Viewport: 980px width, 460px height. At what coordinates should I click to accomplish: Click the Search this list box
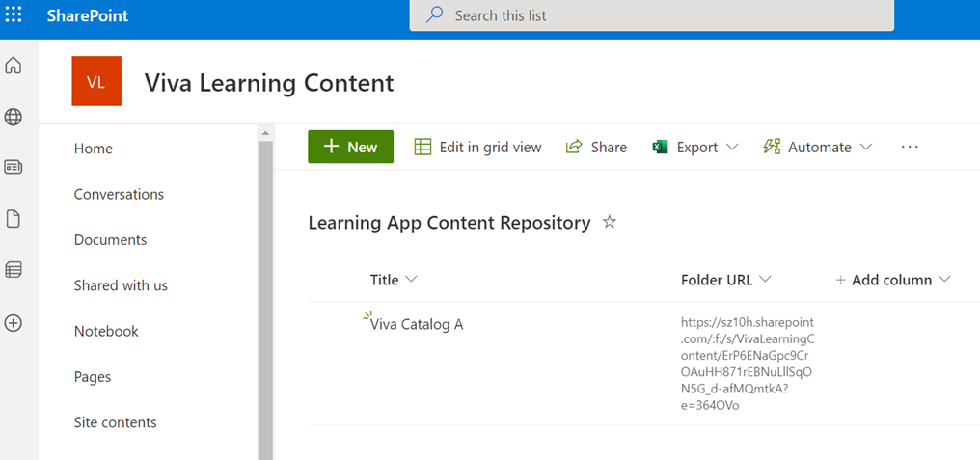coord(652,15)
